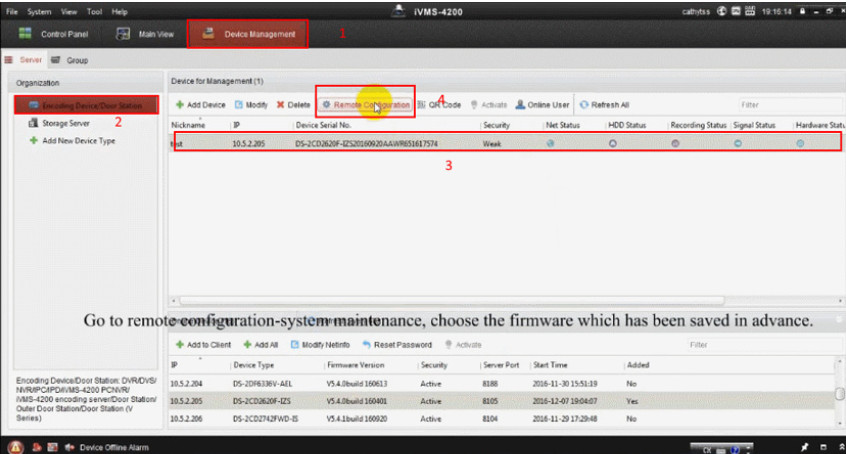Click device type DS-2CD2620F-IZS
846x454 pixels.
point(262,401)
